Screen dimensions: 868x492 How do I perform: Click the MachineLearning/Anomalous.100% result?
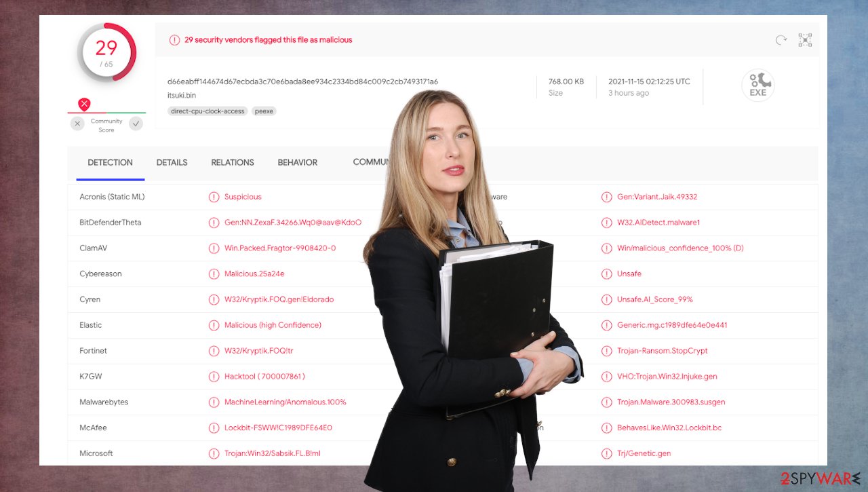pos(285,402)
